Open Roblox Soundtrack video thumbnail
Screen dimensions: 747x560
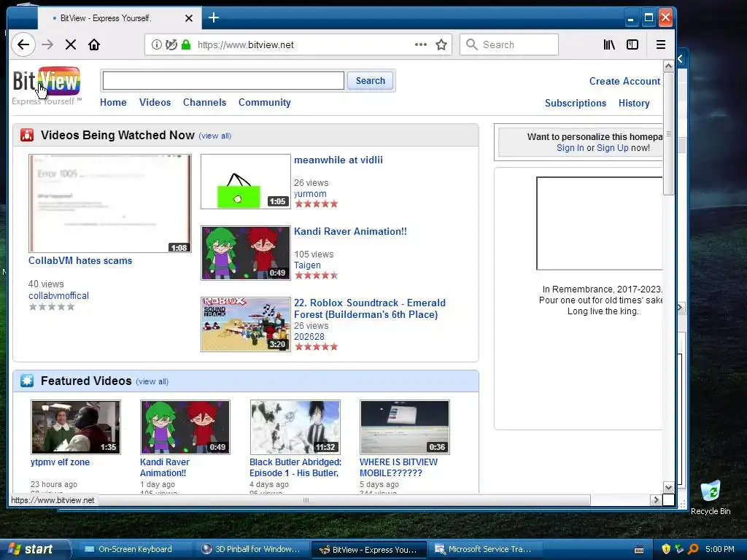tap(245, 324)
